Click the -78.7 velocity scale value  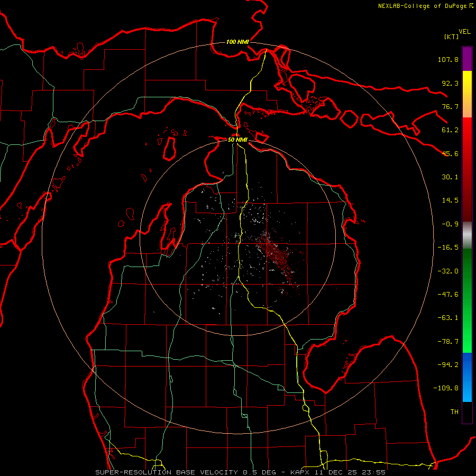(x=448, y=342)
